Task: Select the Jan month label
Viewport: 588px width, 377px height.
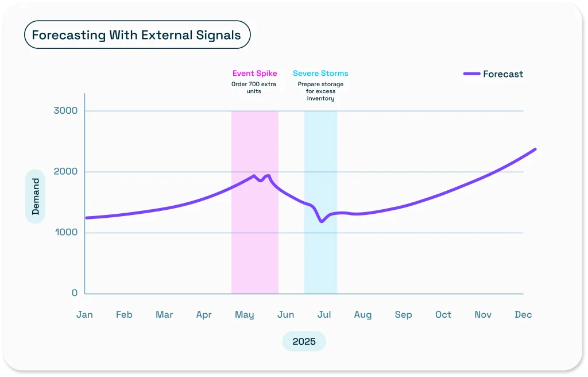Action: coord(84,314)
